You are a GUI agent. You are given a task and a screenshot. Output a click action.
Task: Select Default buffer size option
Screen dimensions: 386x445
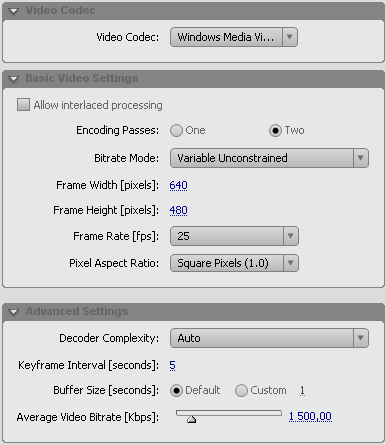(x=176, y=390)
